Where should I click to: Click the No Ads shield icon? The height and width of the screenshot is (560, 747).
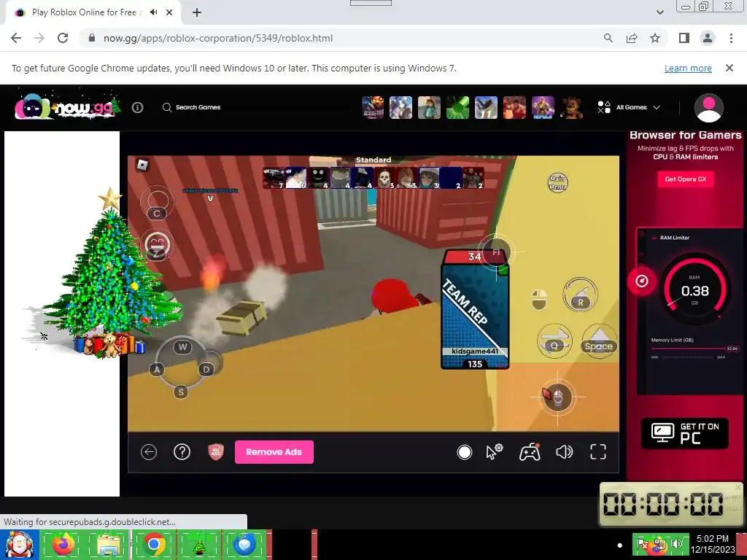tap(216, 452)
